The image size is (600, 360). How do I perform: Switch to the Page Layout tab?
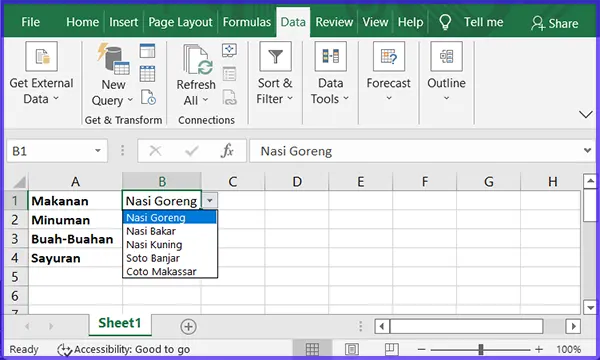(180, 22)
